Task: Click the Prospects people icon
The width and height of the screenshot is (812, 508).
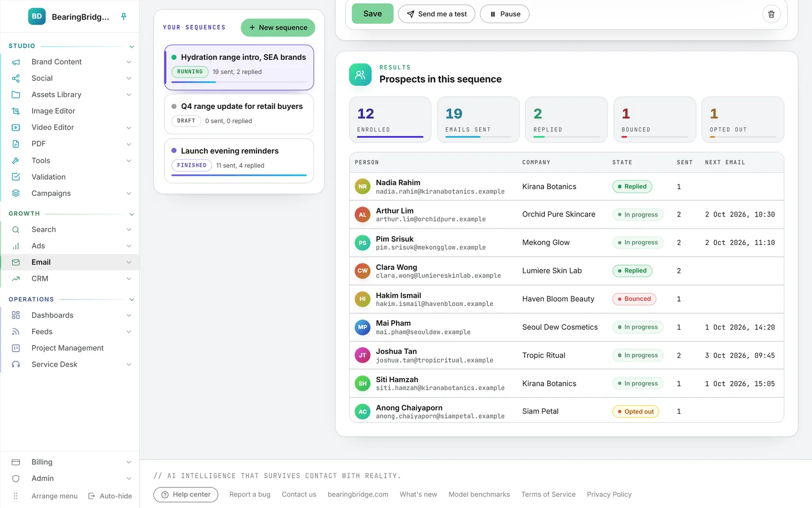Action: (360, 75)
